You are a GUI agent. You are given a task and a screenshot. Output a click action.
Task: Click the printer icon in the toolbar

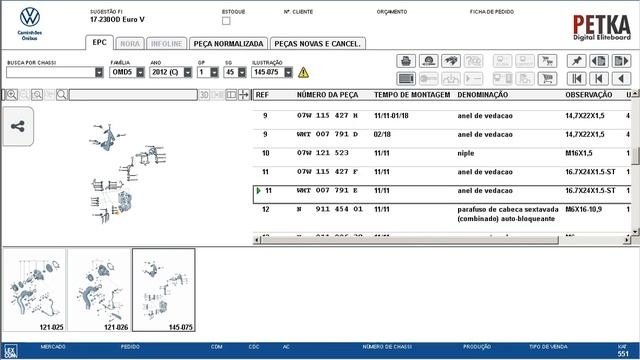[x=406, y=61]
